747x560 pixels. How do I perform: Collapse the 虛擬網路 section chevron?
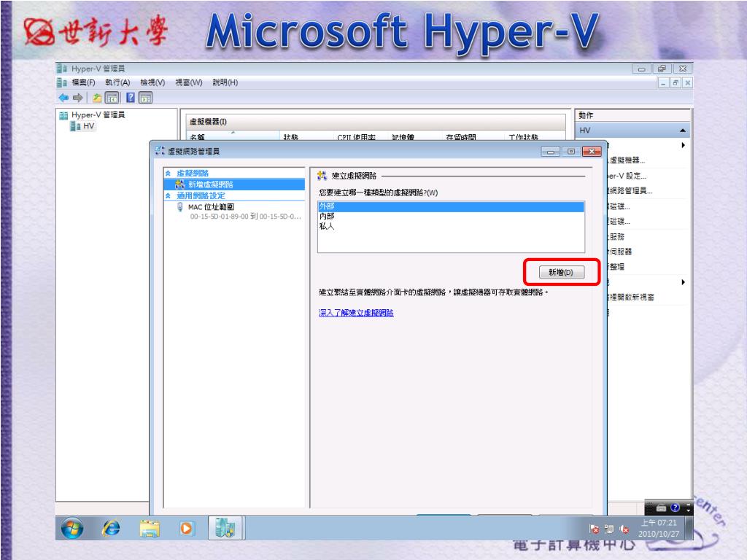pyautogui.click(x=168, y=174)
